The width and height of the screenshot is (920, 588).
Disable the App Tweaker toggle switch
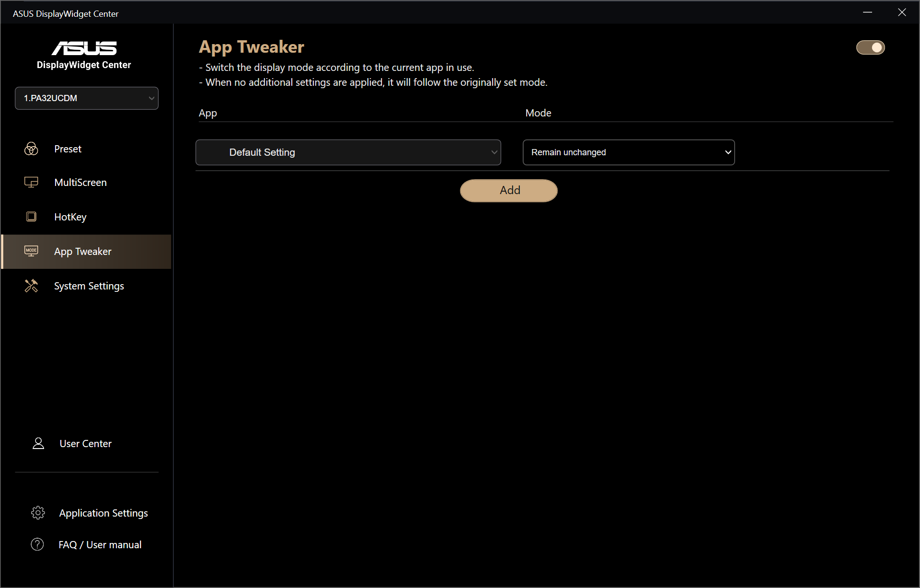point(870,47)
